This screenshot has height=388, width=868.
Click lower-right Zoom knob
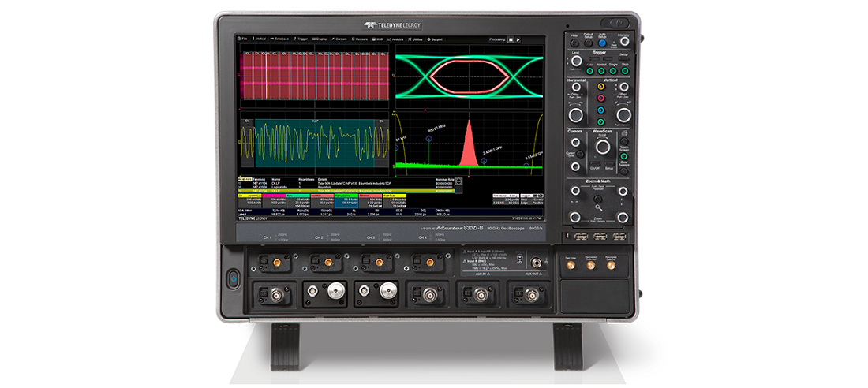coord(623,216)
